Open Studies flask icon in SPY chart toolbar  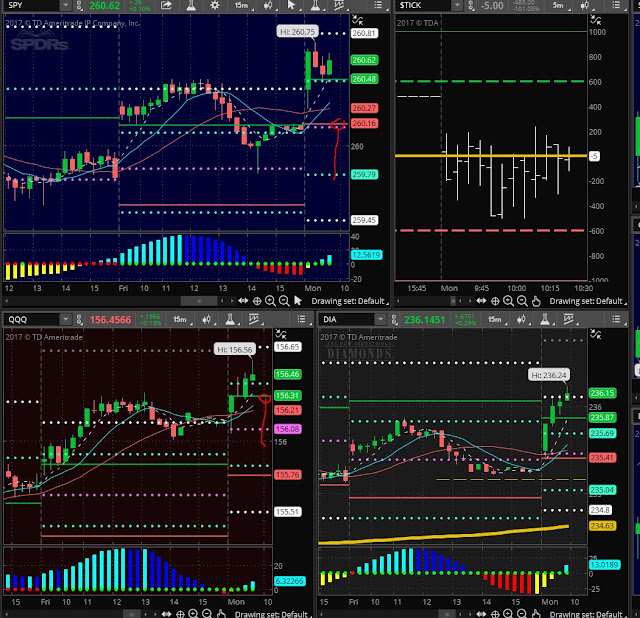191,5
